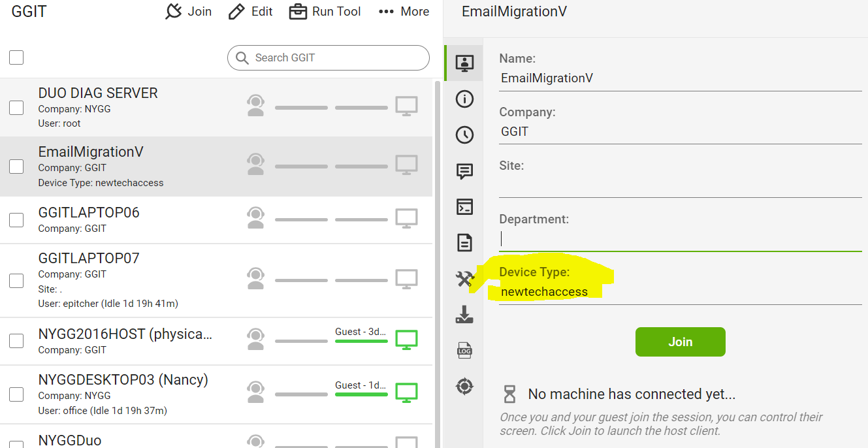The image size is (868, 448).
Task: Open the Timeline clock icon tab
Action: point(464,135)
